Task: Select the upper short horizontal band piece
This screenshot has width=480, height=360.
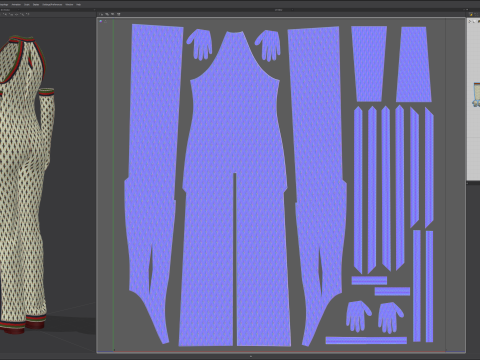Action: click(x=369, y=280)
